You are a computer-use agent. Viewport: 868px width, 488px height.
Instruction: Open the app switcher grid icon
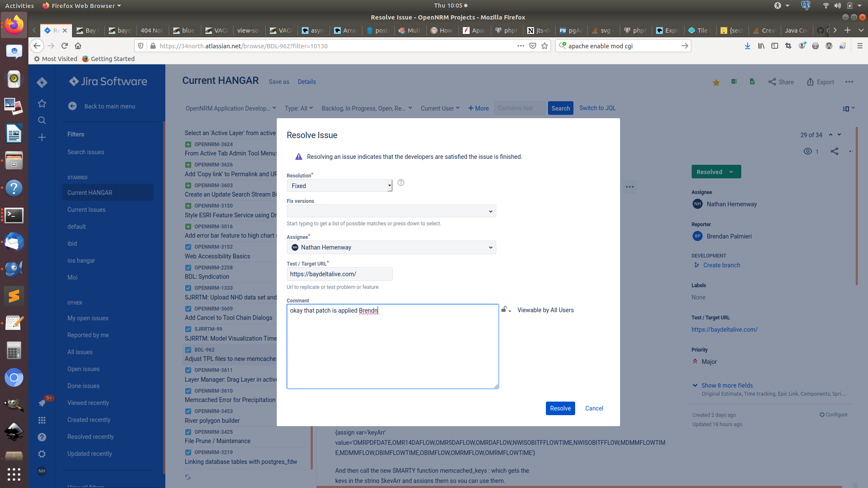pyautogui.click(x=42, y=420)
